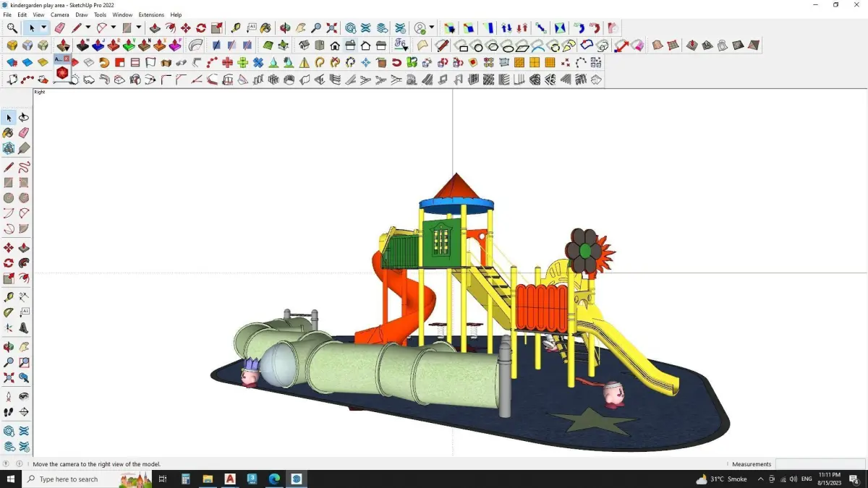
Task: Switch to Left view icon
Action: pyautogui.click(x=381, y=46)
